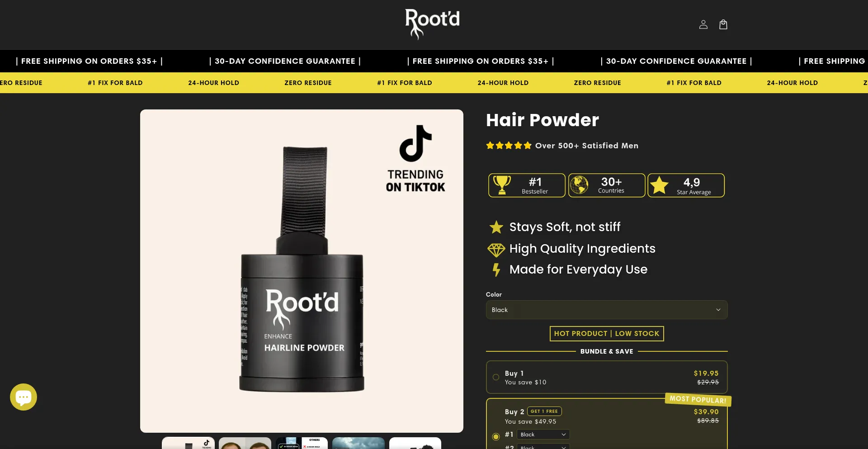Select the before-after faces thumbnail

pyautogui.click(x=245, y=443)
